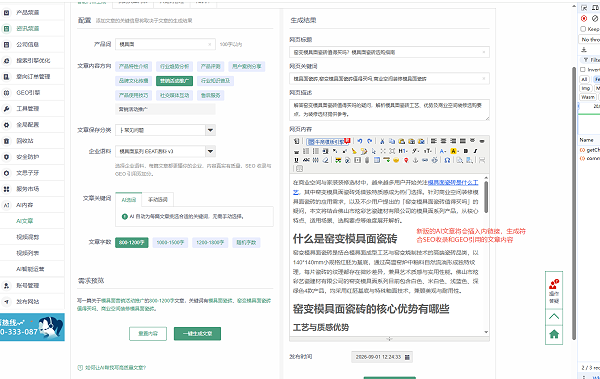Open the font family dropdown in editor

click(415, 151)
